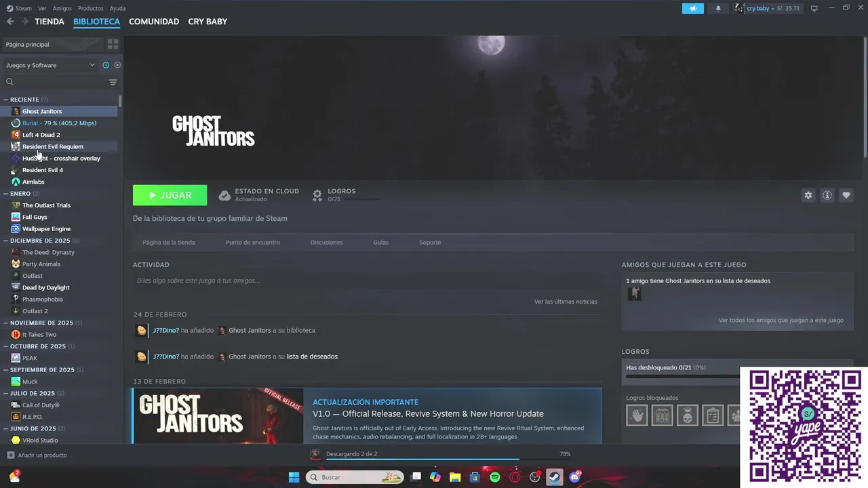Open the notifications bell
868x488 pixels.
(718, 8)
